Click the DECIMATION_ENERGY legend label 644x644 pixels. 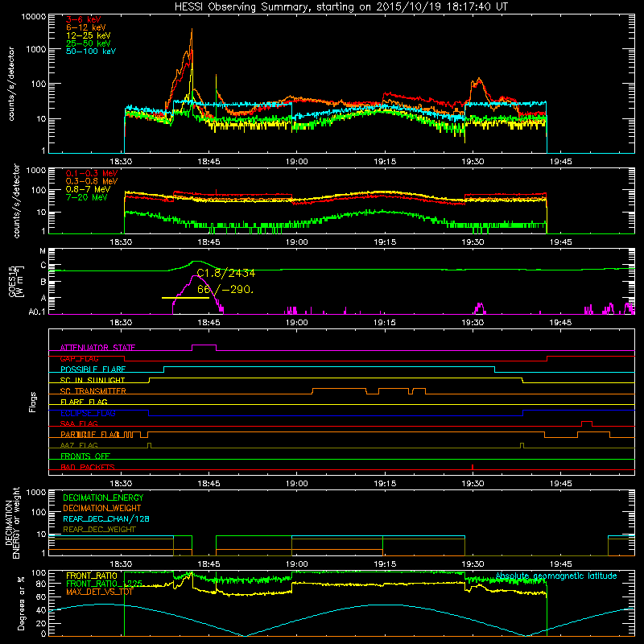click(103, 497)
